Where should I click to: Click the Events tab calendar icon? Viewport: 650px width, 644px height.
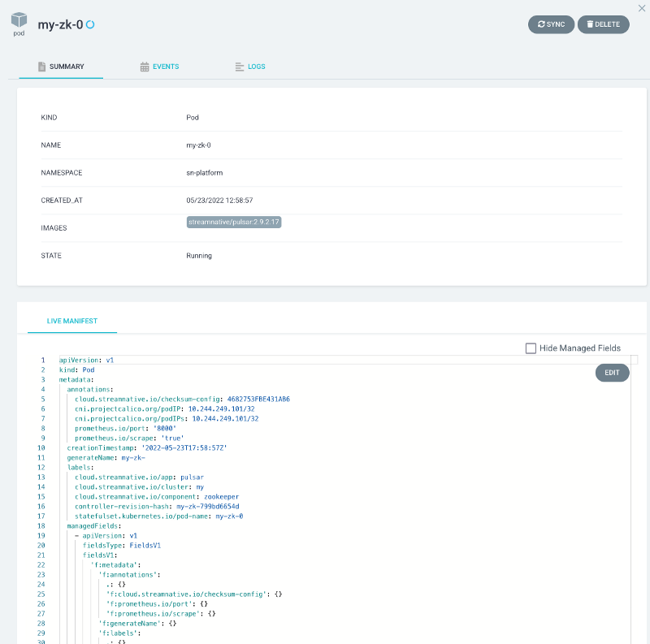pos(145,67)
